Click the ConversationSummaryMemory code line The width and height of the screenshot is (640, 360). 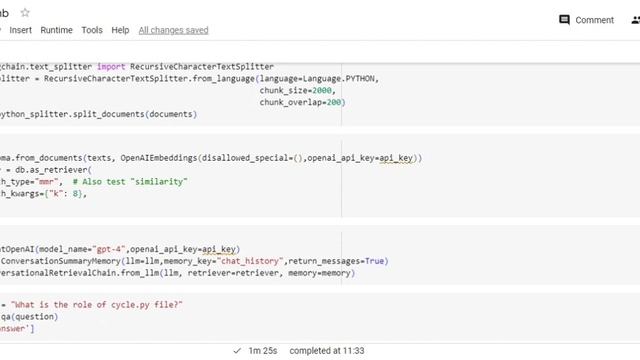click(x=194, y=261)
